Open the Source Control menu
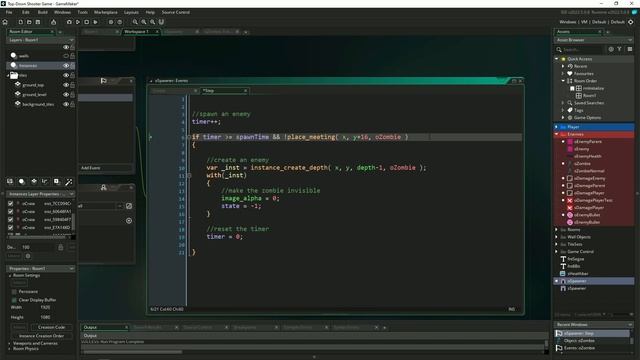This screenshot has width=640, height=360. tap(176, 12)
